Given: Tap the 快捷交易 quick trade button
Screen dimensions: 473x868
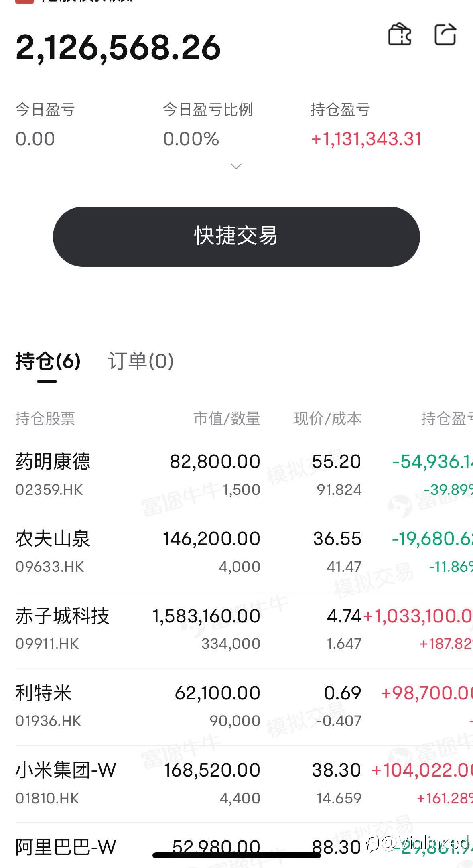Looking at the screenshot, I should [236, 236].
